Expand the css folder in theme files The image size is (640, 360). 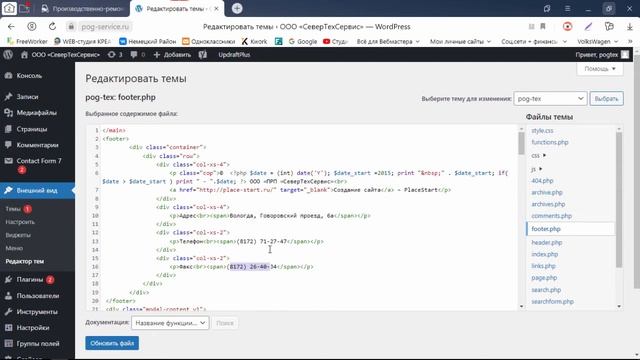tap(538, 156)
